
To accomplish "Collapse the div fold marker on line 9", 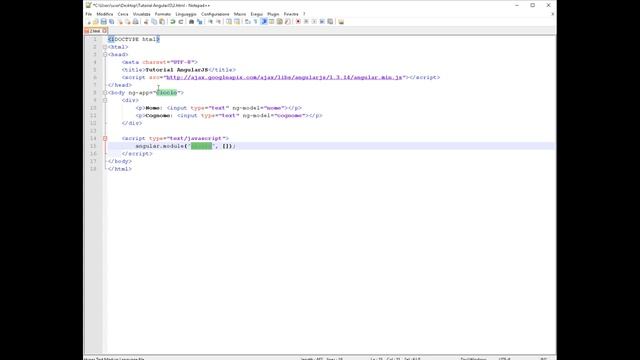I will [x=105, y=100].
